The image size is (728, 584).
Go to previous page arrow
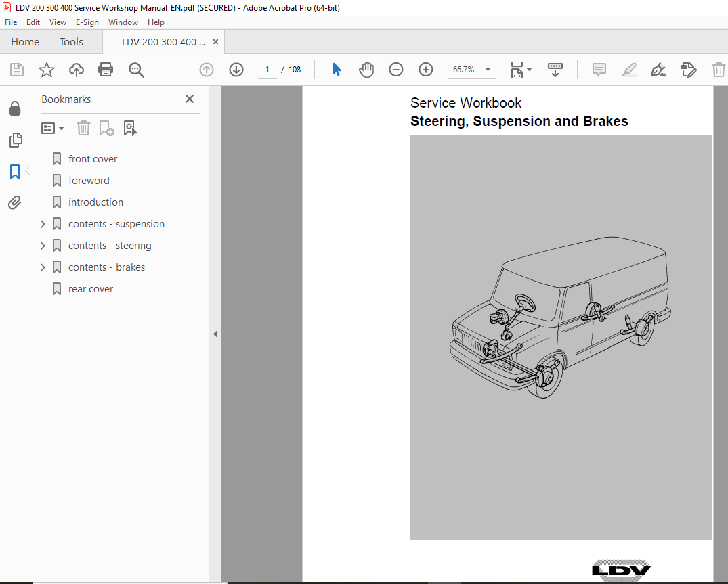pos(207,70)
